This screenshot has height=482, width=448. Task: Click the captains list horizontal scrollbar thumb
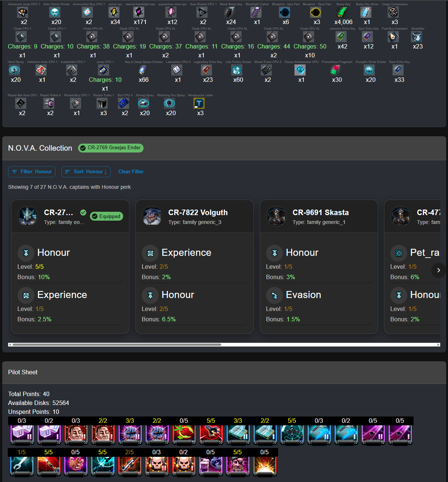coord(117,345)
